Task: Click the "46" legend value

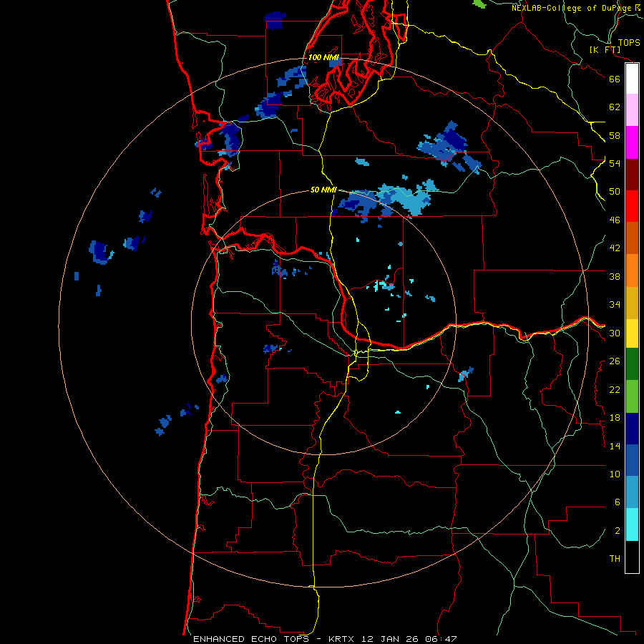Action: [615, 220]
